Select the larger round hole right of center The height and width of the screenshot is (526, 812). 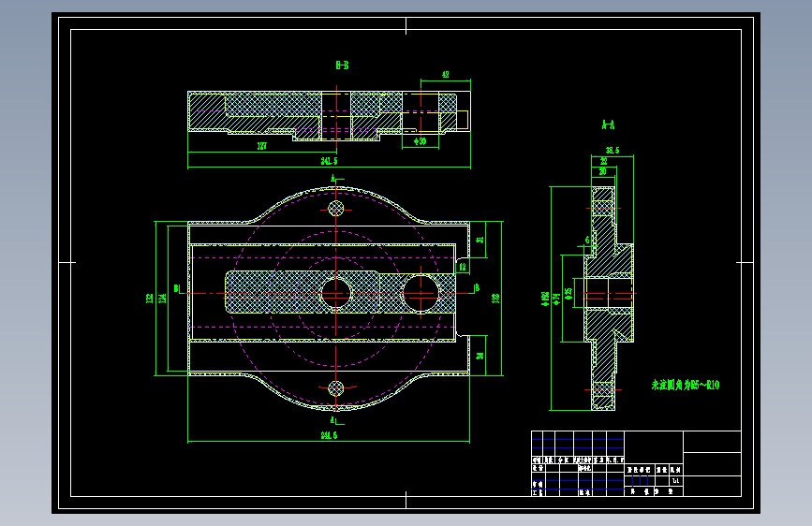pyautogui.click(x=421, y=294)
